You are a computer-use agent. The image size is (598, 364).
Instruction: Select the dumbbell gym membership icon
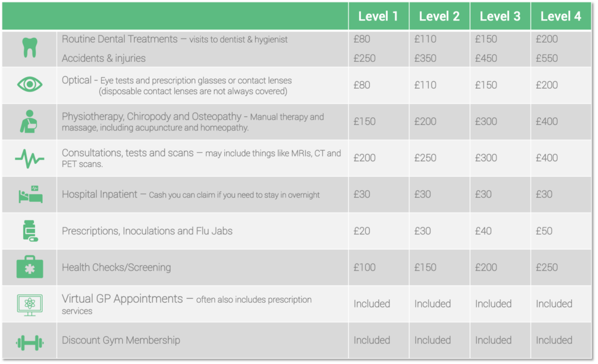click(30, 342)
